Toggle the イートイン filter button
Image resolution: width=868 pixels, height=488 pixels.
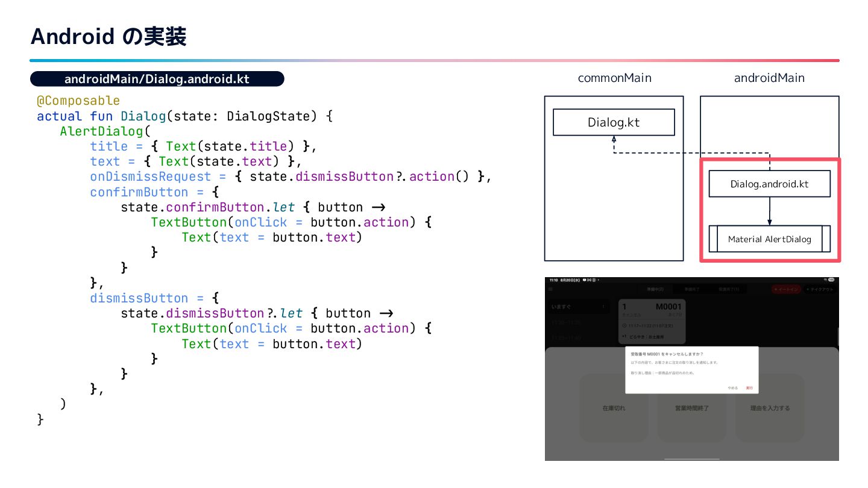tap(786, 289)
